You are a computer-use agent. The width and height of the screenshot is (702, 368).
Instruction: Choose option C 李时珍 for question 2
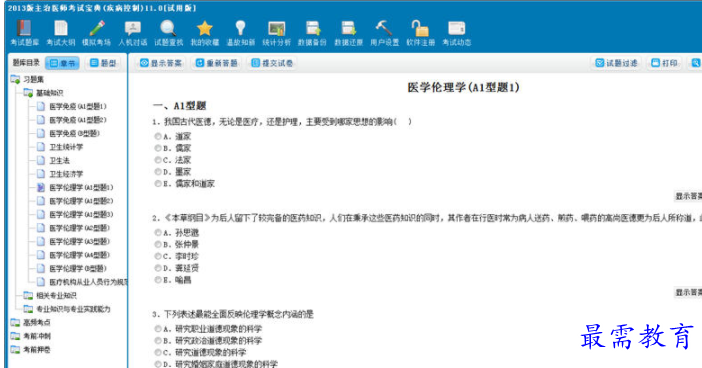pos(158,256)
